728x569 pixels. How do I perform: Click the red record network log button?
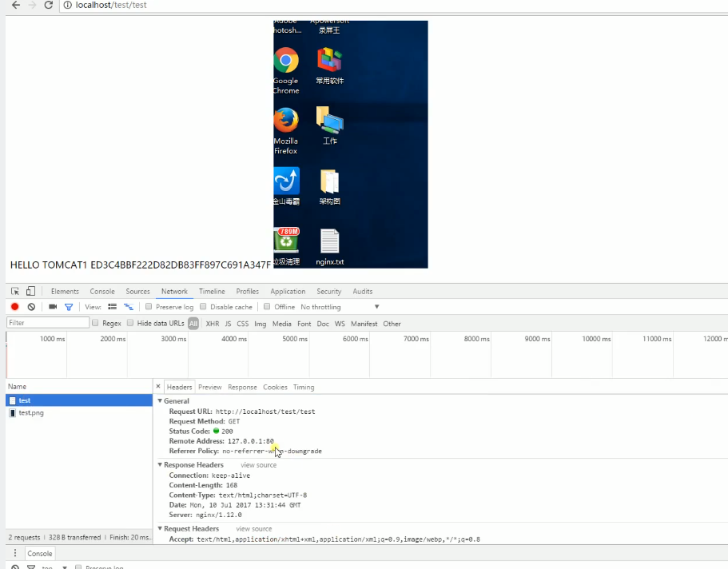[x=15, y=307]
